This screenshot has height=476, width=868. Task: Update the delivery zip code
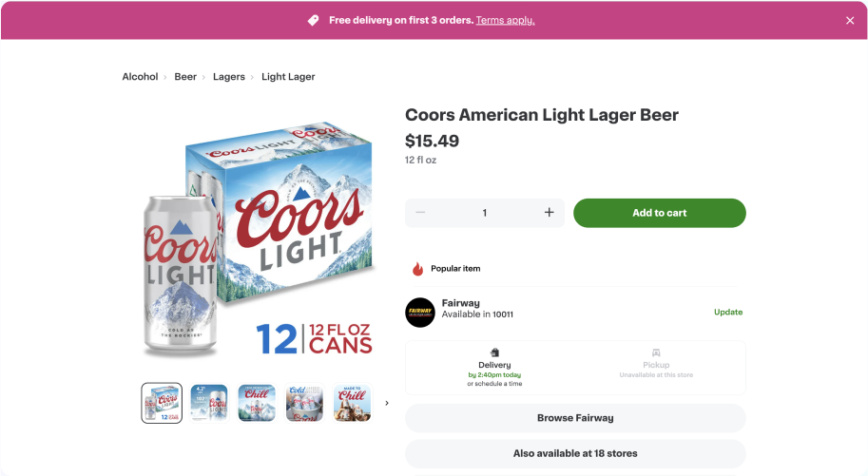[728, 313]
